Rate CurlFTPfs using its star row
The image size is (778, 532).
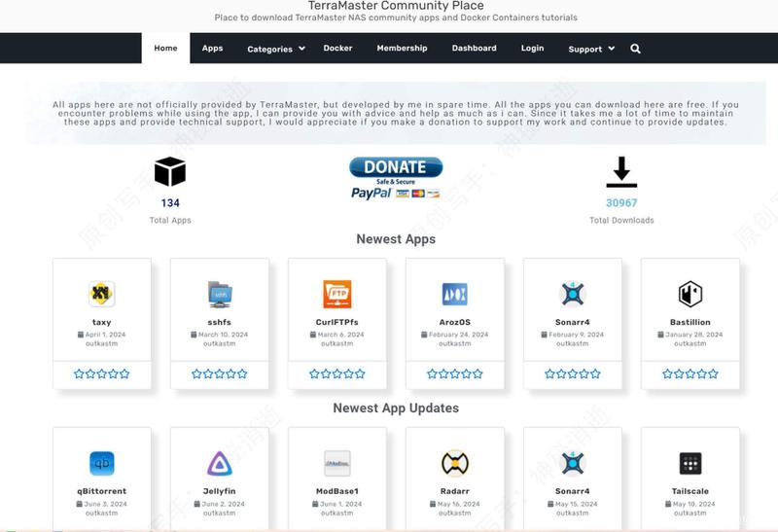click(x=336, y=373)
